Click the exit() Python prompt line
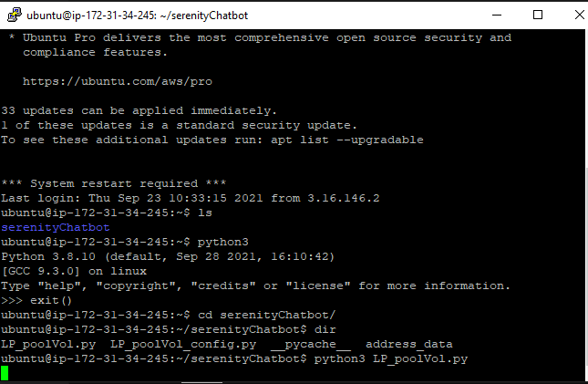588x384 pixels. (x=36, y=300)
